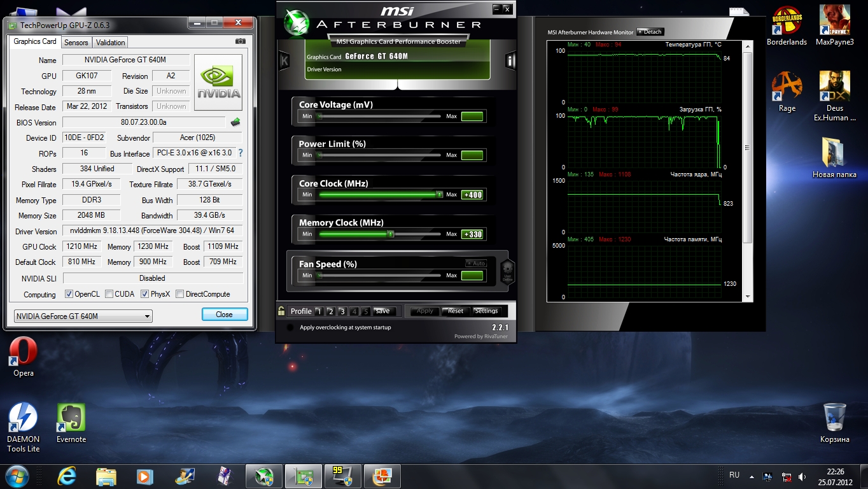Select Afterburner profile 1
868x489 pixels.
coord(319,311)
